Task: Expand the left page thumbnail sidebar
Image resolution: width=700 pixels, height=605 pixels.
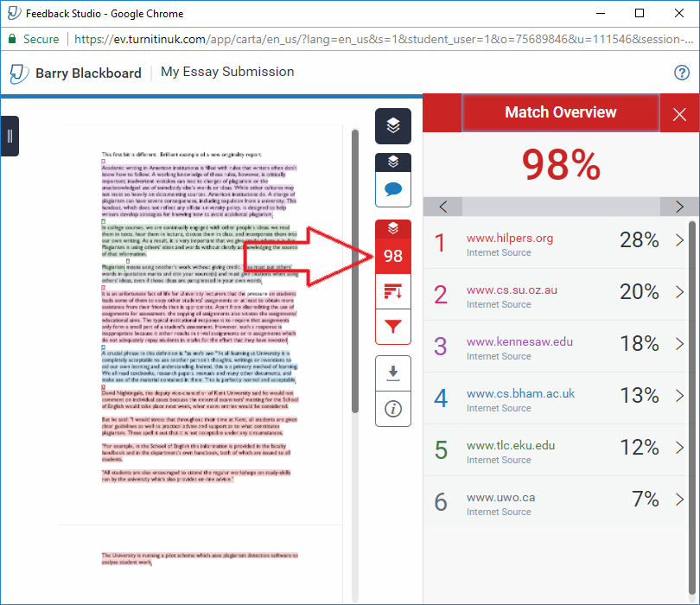Action: [x=10, y=136]
